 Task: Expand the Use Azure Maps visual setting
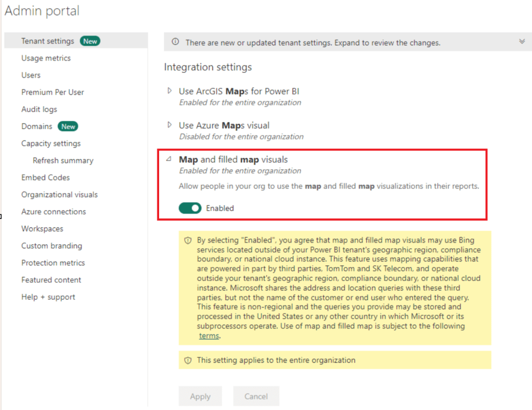[169, 125]
